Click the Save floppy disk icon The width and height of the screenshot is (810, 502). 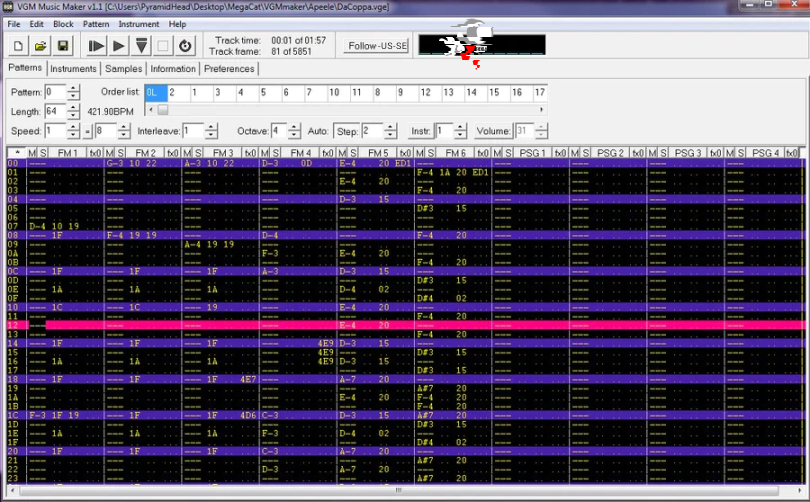(x=62, y=46)
